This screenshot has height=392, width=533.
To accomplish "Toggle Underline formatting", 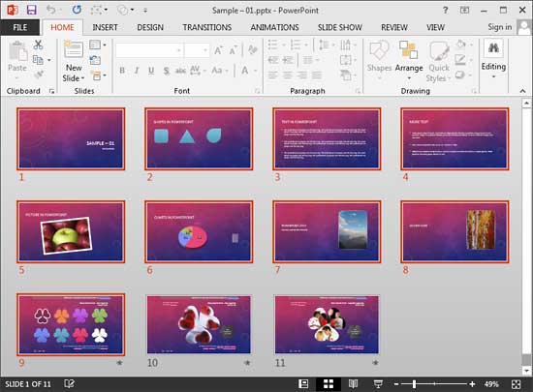I will 151,71.
